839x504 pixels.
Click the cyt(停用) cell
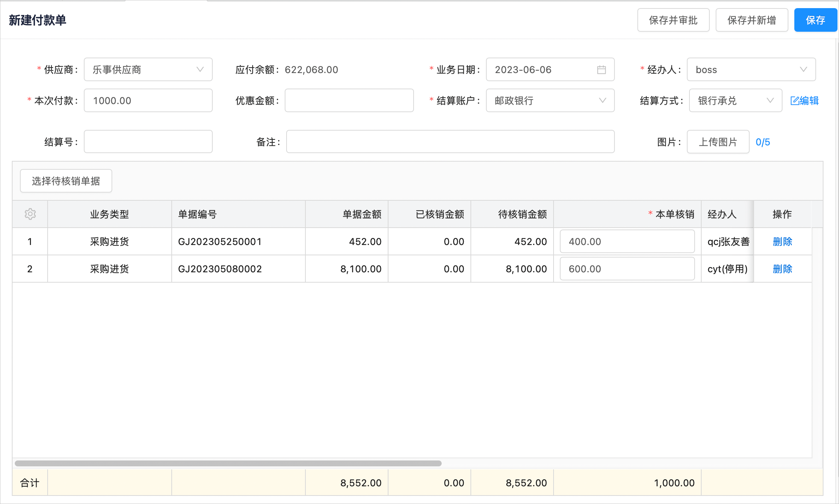coord(727,269)
